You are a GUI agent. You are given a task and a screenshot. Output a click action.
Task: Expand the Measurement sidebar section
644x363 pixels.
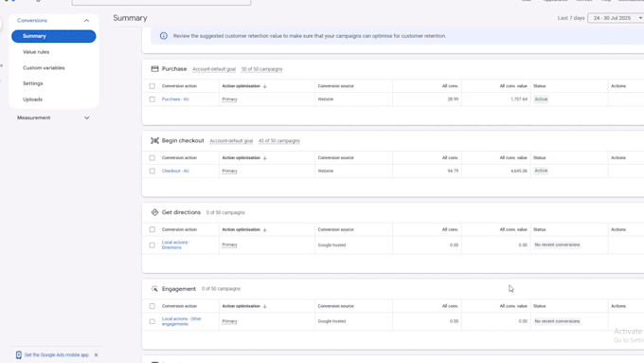tap(87, 118)
